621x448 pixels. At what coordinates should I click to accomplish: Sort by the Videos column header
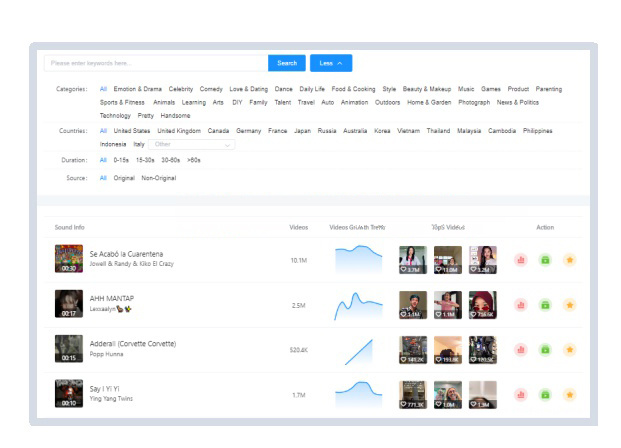click(x=298, y=227)
